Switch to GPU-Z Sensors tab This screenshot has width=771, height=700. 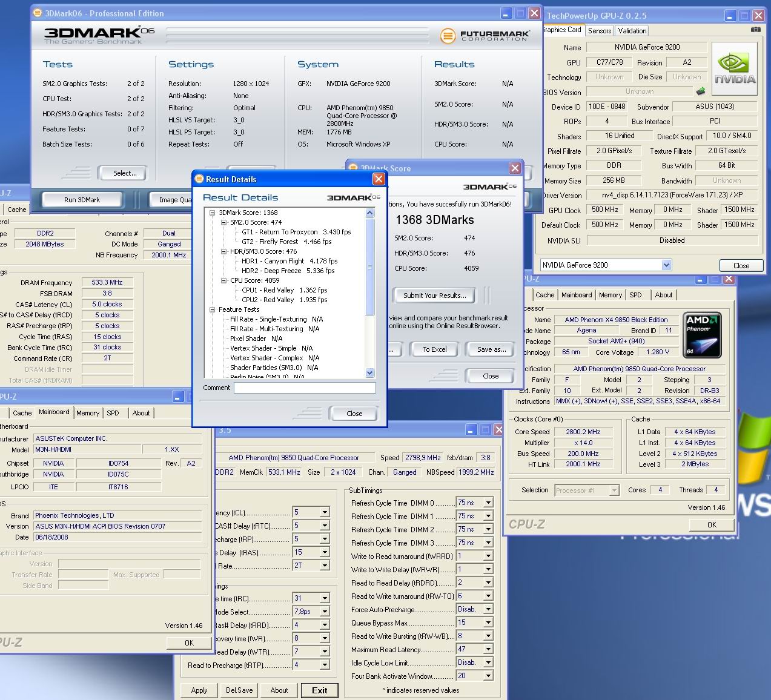coord(600,30)
